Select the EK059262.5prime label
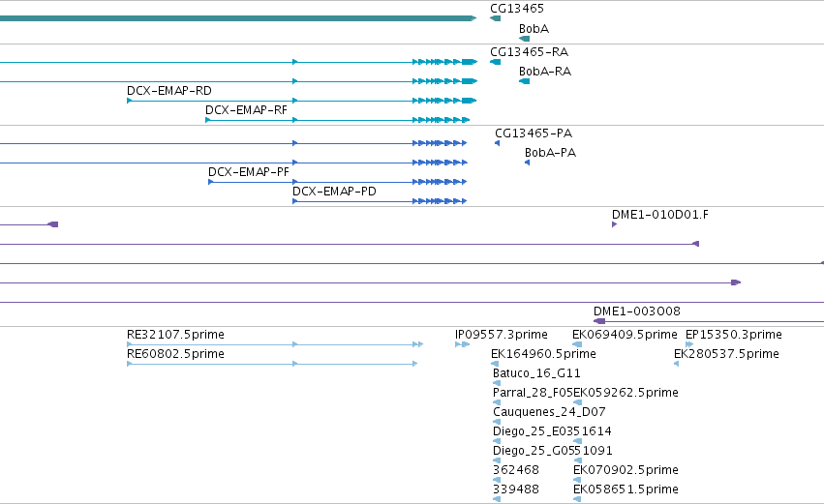 [626, 393]
